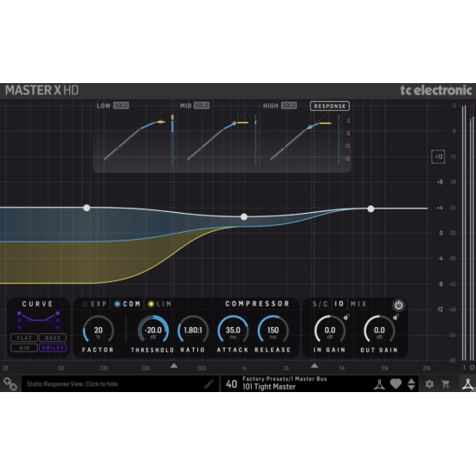476x476 pixels.
Task: Choose the Bass curve preset
Action: 53,338
